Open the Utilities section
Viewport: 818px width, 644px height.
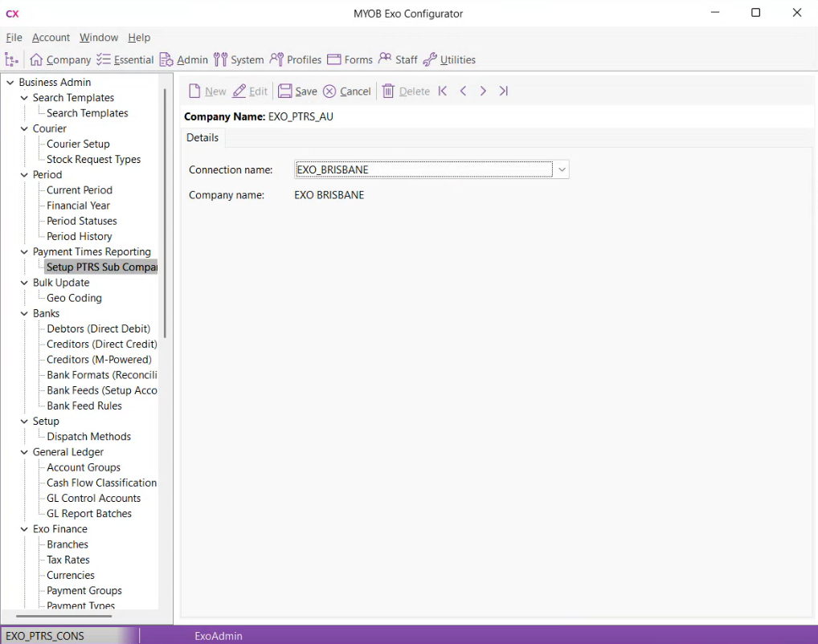pos(449,59)
